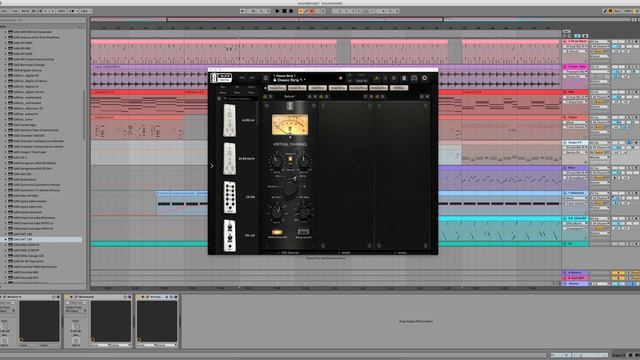
Task: Click the Tap tempo button
Action: click(x=15, y=11)
